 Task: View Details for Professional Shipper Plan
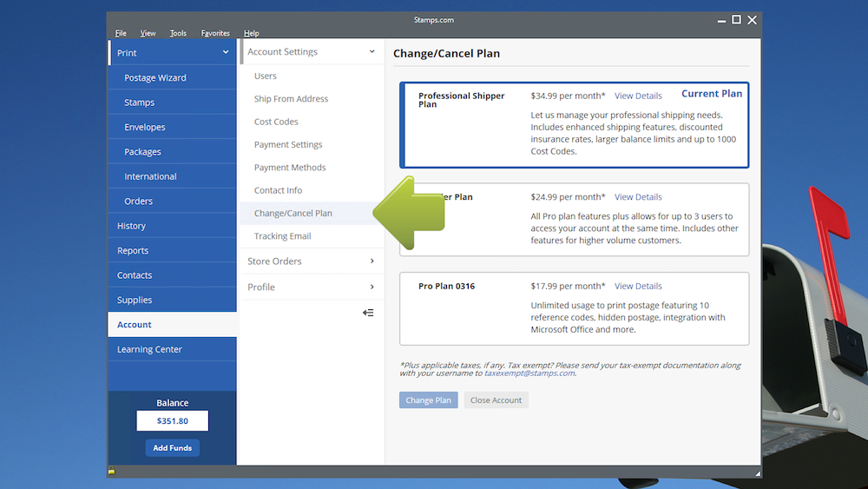click(638, 96)
